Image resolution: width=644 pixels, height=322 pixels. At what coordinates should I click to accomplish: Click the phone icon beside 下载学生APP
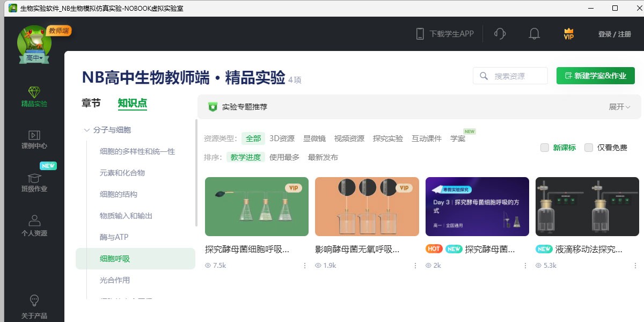tap(420, 34)
